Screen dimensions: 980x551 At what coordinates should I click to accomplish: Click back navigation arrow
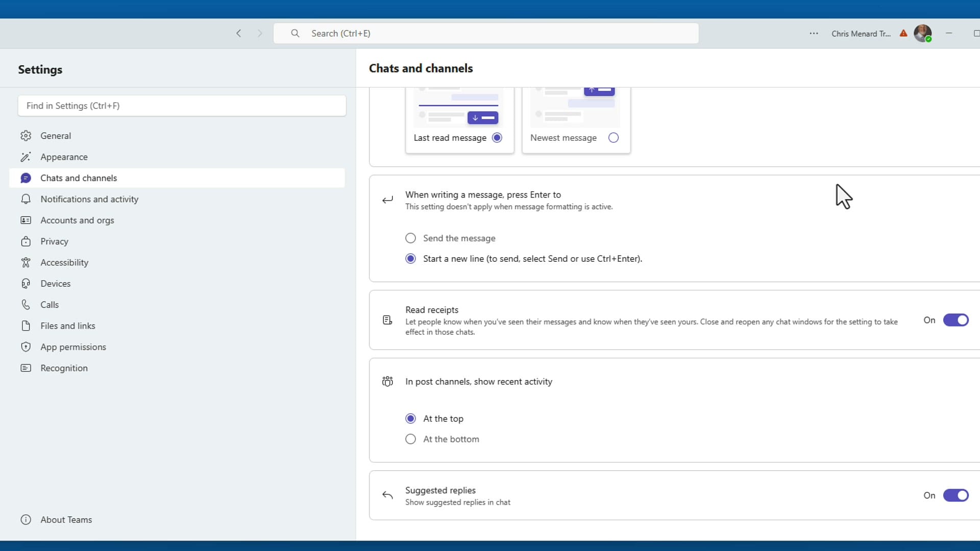238,33
